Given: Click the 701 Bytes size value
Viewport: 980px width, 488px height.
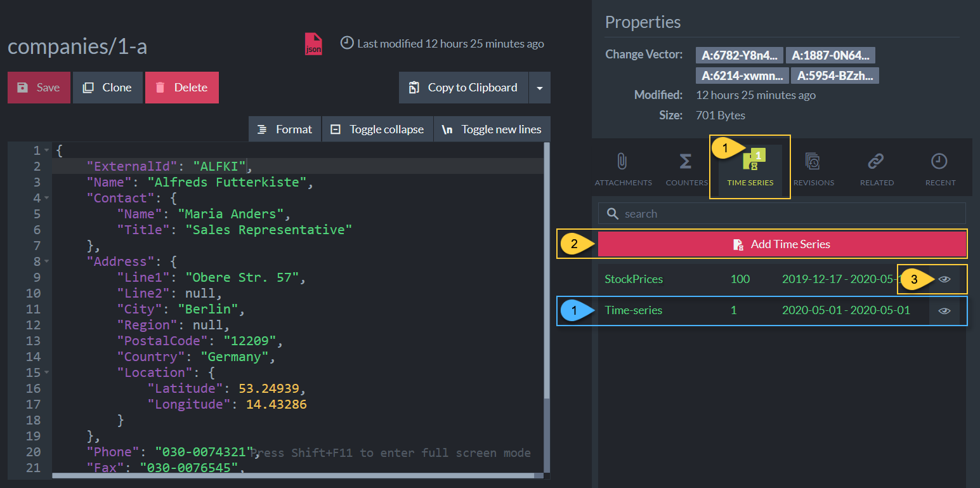Looking at the screenshot, I should point(721,115).
